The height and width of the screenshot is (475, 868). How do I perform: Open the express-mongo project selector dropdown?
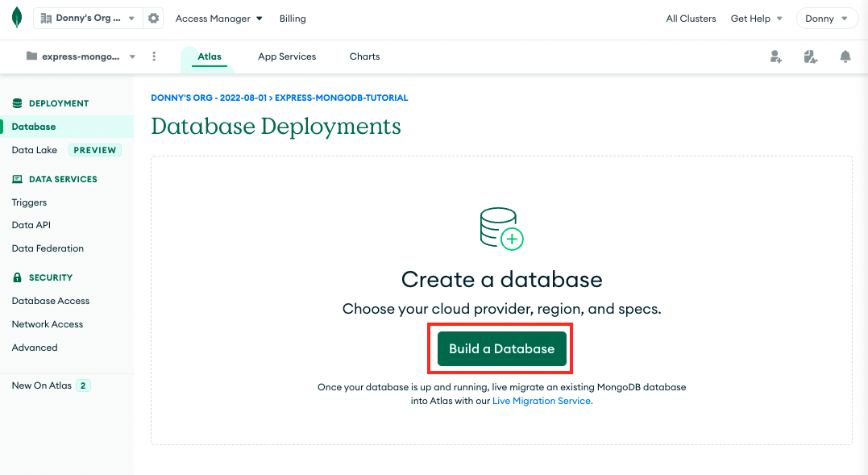pyautogui.click(x=81, y=56)
